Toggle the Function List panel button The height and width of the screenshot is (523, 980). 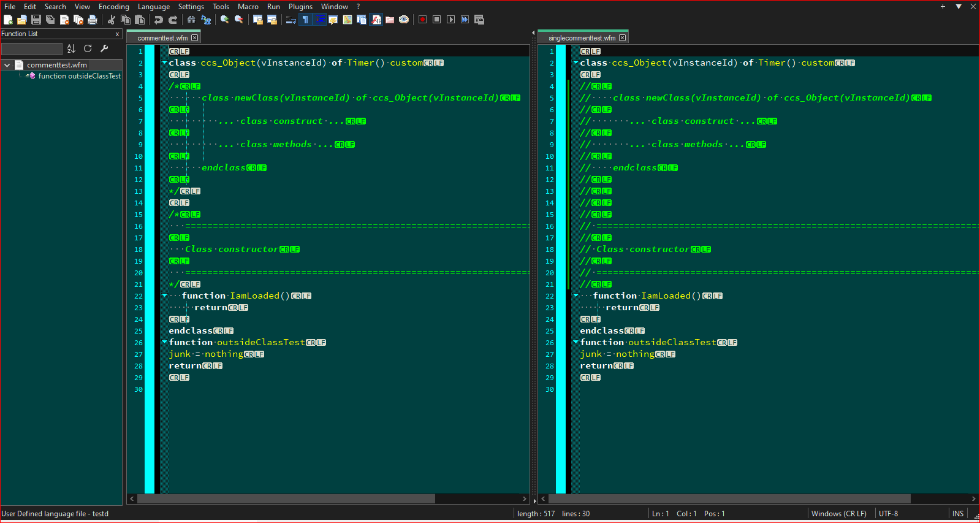tap(376, 20)
